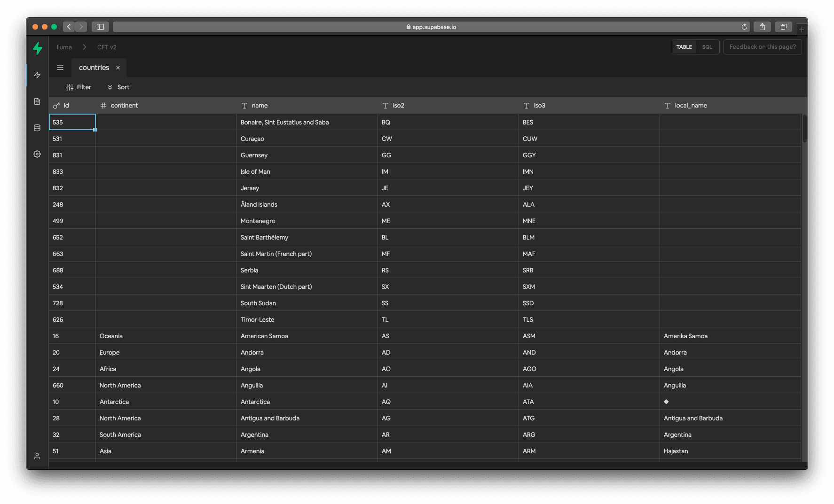Click the Supabase lightning bolt logo
This screenshot has width=834, height=504.
(38, 48)
